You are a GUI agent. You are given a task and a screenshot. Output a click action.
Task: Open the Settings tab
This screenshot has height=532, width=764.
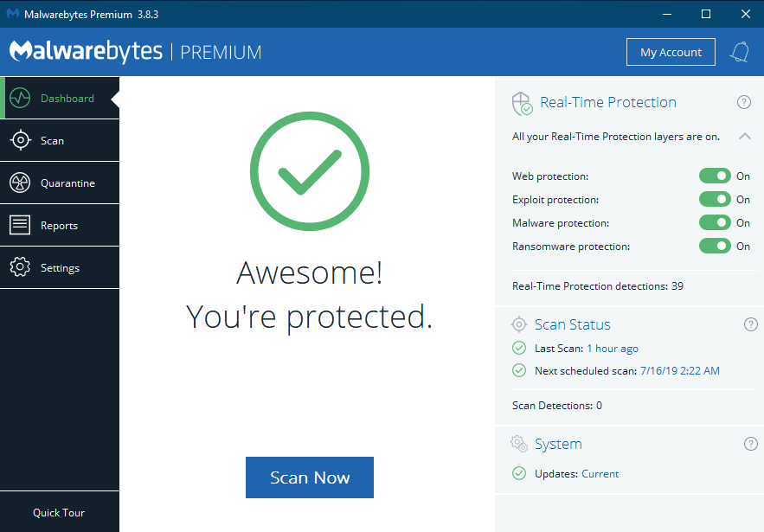60,267
